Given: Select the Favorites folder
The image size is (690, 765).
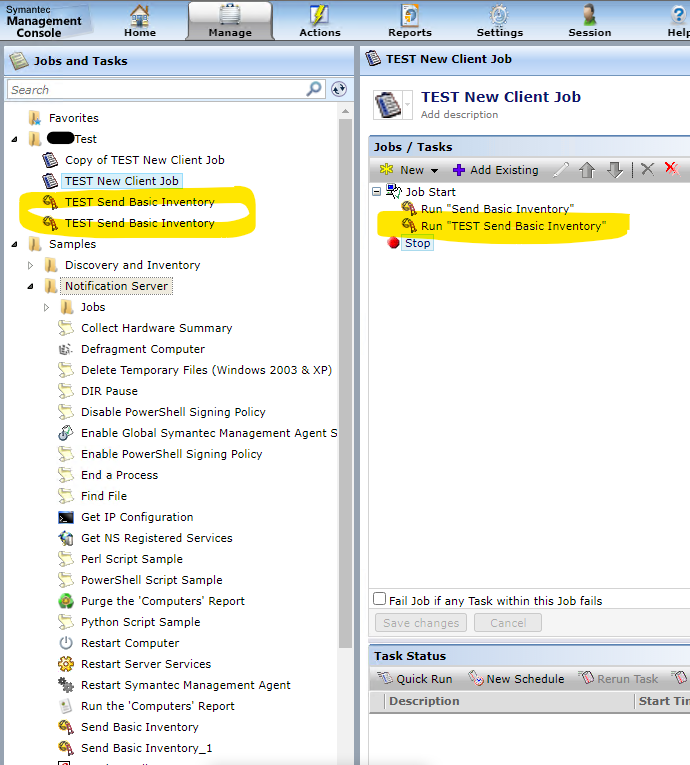Looking at the screenshot, I should click(74, 118).
